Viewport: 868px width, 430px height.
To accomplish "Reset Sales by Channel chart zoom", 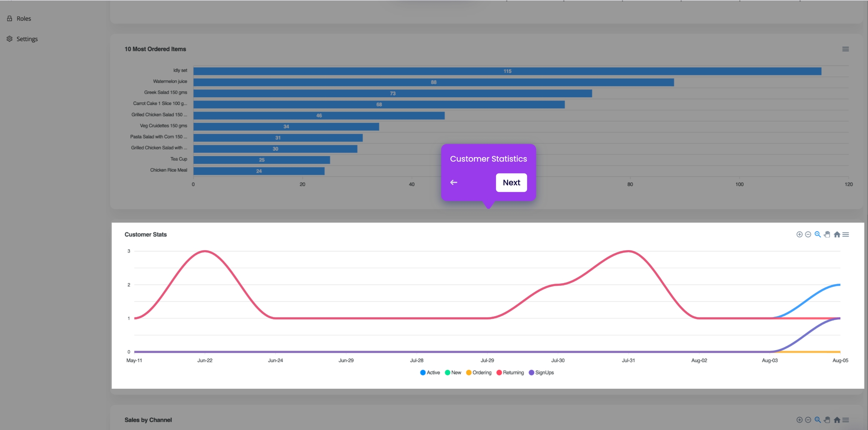I will click(837, 420).
